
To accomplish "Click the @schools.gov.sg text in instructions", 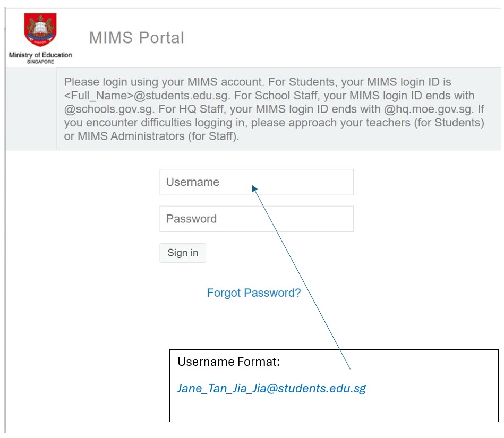I will (104, 110).
